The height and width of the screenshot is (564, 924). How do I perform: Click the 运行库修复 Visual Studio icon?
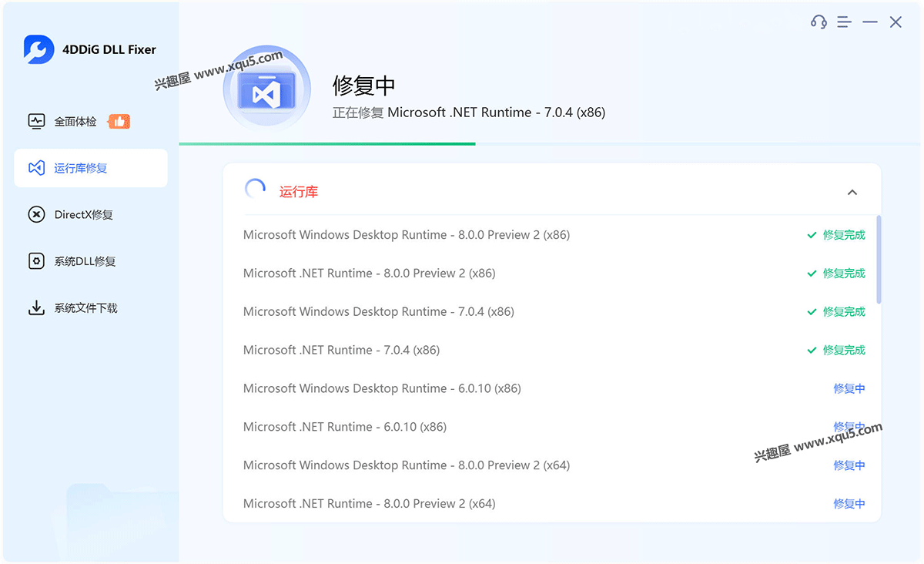tap(36, 168)
